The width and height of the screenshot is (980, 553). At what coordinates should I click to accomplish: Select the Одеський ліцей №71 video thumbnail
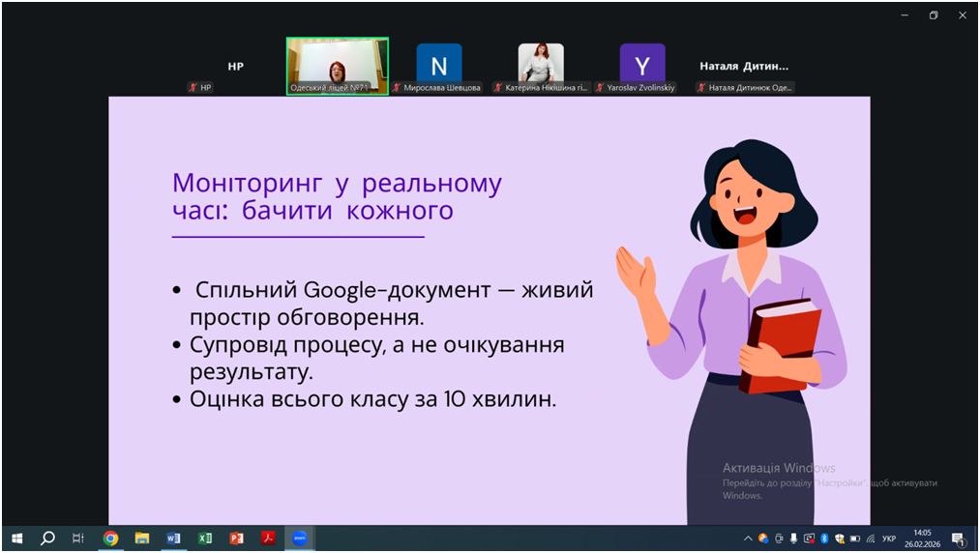pyautogui.click(x=337, y=66)
